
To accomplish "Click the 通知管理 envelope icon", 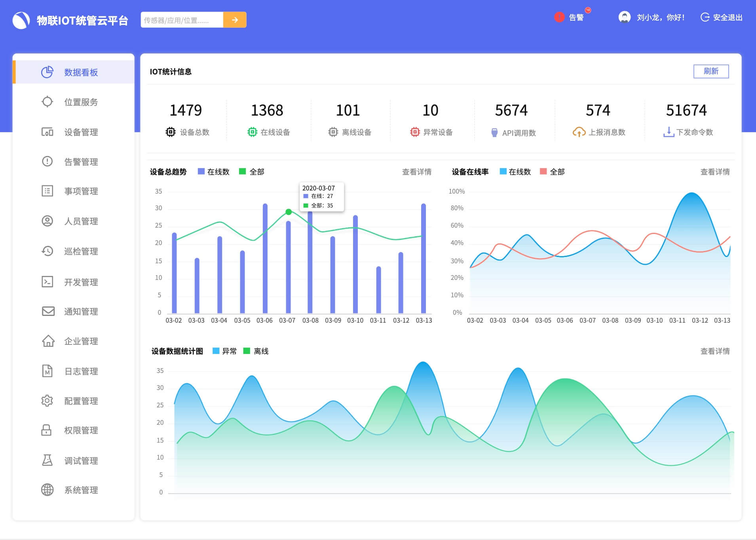I will pyautogui.click(x=47, y=311).
